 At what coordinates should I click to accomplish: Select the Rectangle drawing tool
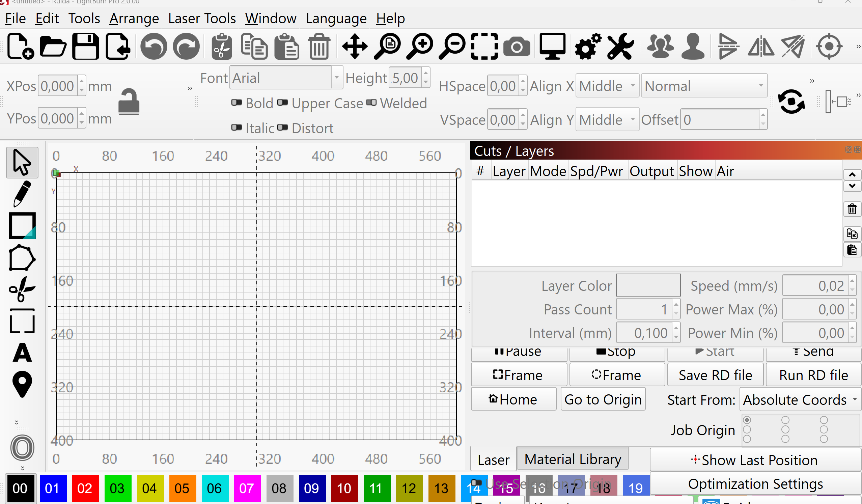[22, 226]
